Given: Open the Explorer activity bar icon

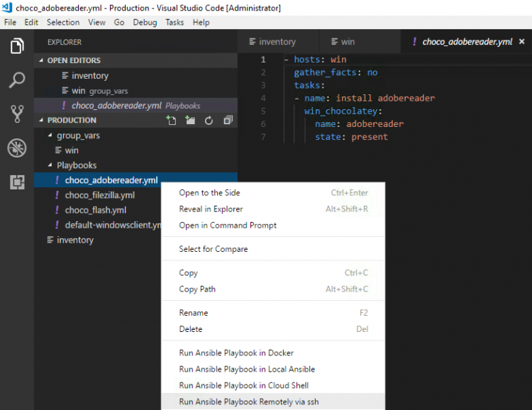Looking at the screenshot, I should click(x=17, y=45).
